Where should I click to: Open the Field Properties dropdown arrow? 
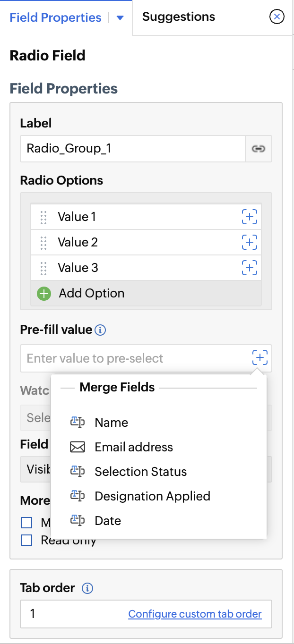(120, 18)
